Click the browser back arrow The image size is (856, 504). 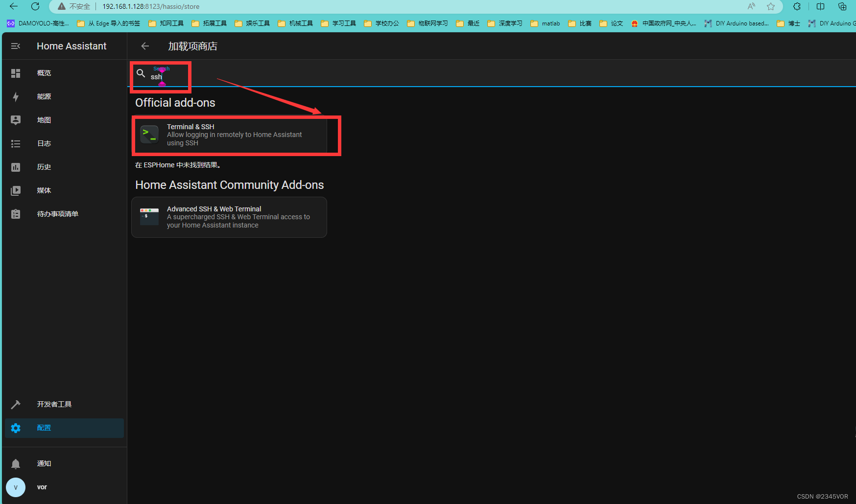(x=14, y=6)
